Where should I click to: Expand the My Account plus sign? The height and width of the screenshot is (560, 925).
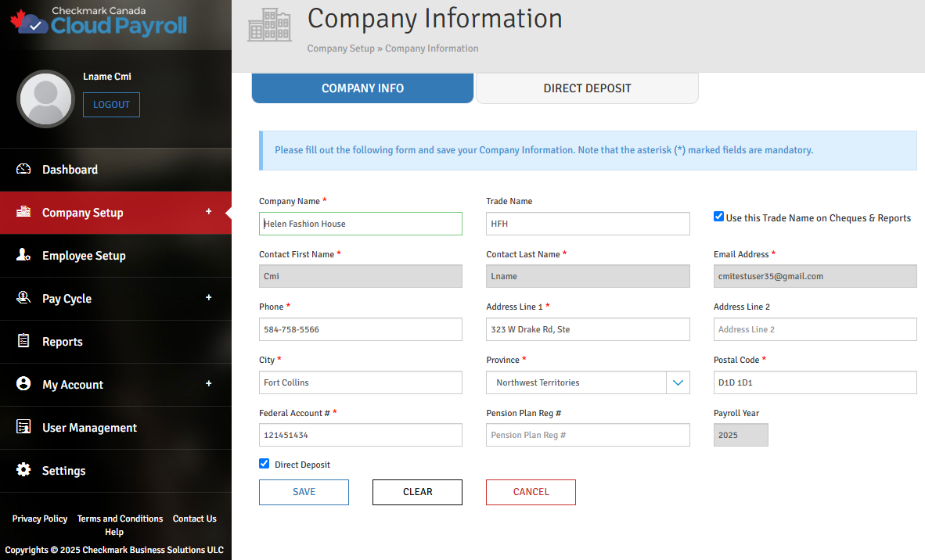[208, 384]
